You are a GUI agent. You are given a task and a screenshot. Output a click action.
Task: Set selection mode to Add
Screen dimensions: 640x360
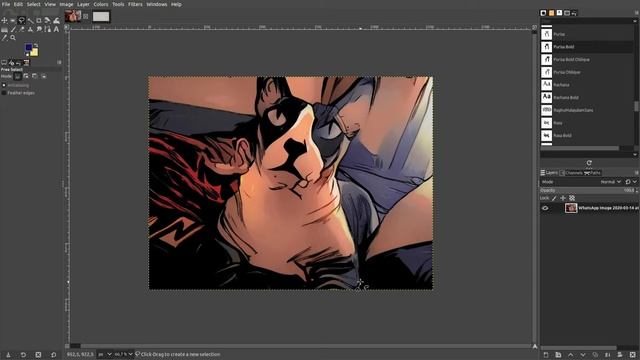pos(26,76)
